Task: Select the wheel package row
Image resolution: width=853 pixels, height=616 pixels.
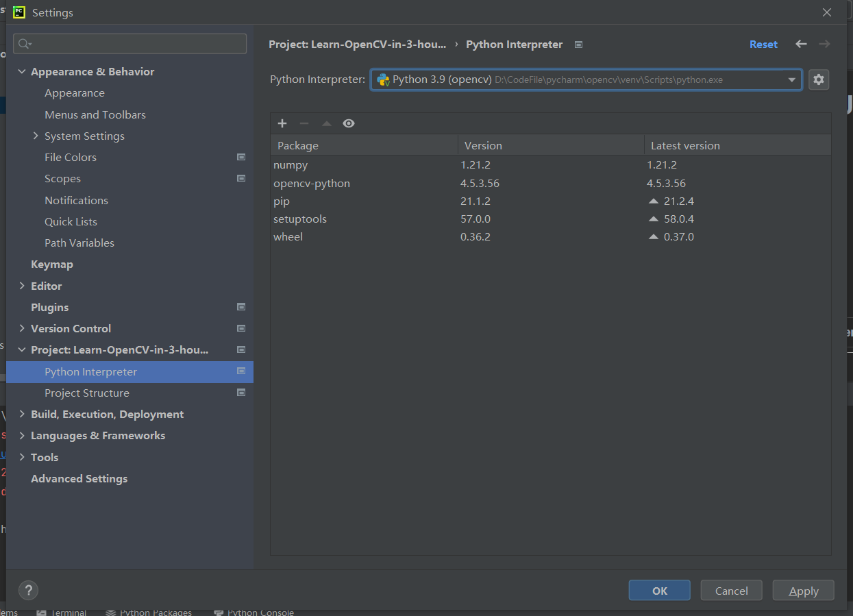Action: (x=551, y=237)
